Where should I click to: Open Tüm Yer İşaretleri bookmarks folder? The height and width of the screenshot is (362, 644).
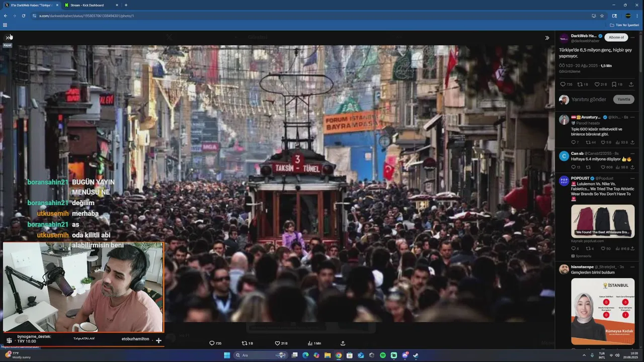click(624, 25)
